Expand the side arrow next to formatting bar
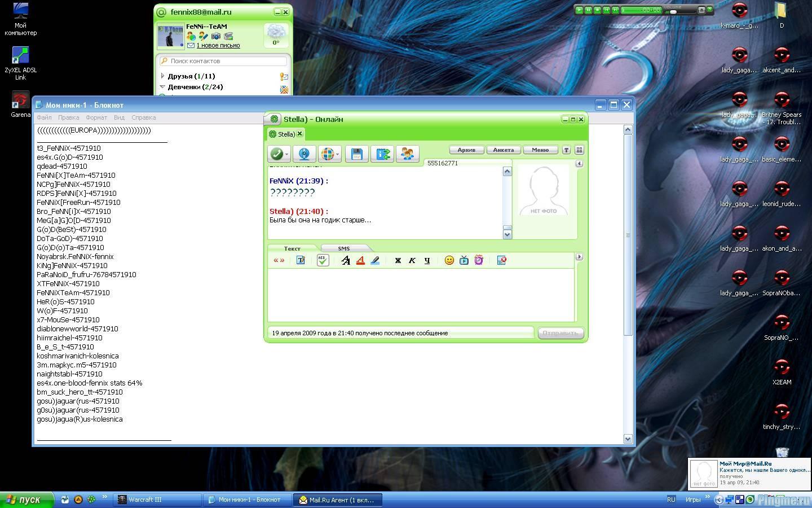 [x=579, y=257]
